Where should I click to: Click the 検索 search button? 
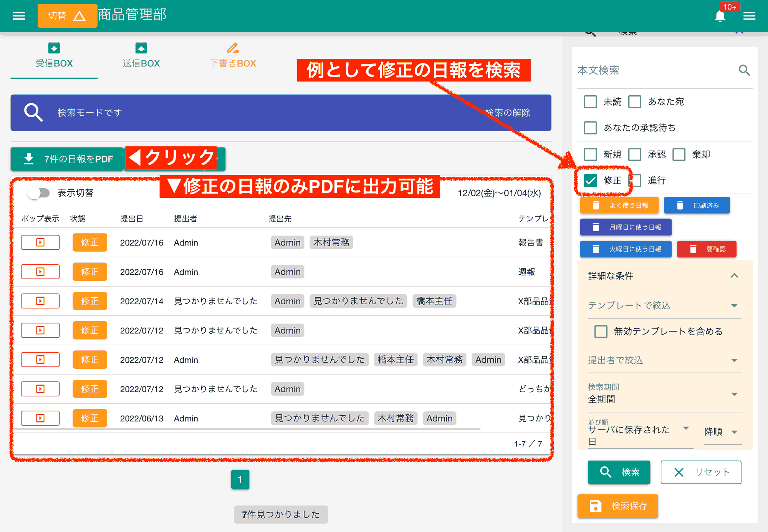(619, 472)
